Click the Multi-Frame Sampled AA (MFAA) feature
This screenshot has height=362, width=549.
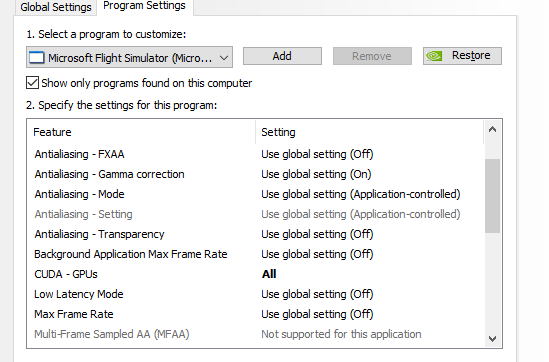click(112, 334)
